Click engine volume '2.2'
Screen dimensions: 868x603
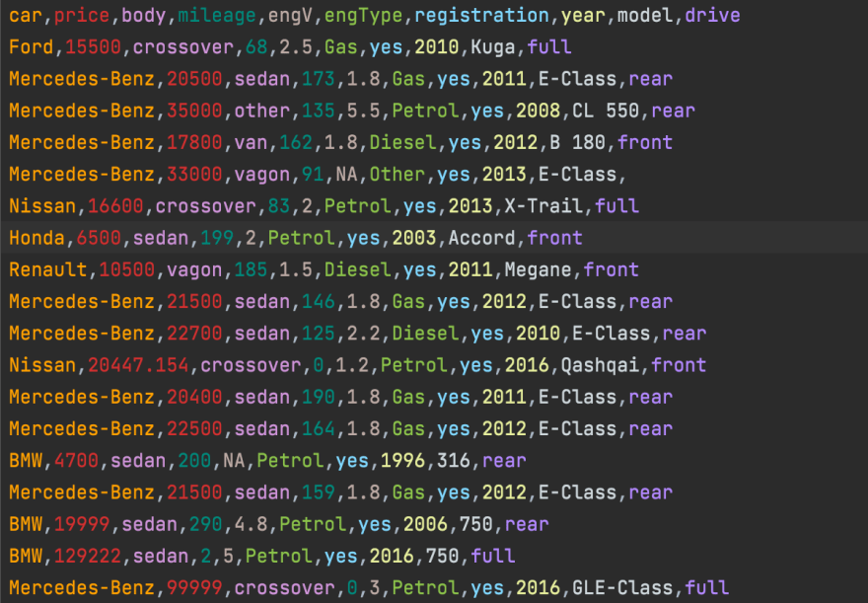363,334
